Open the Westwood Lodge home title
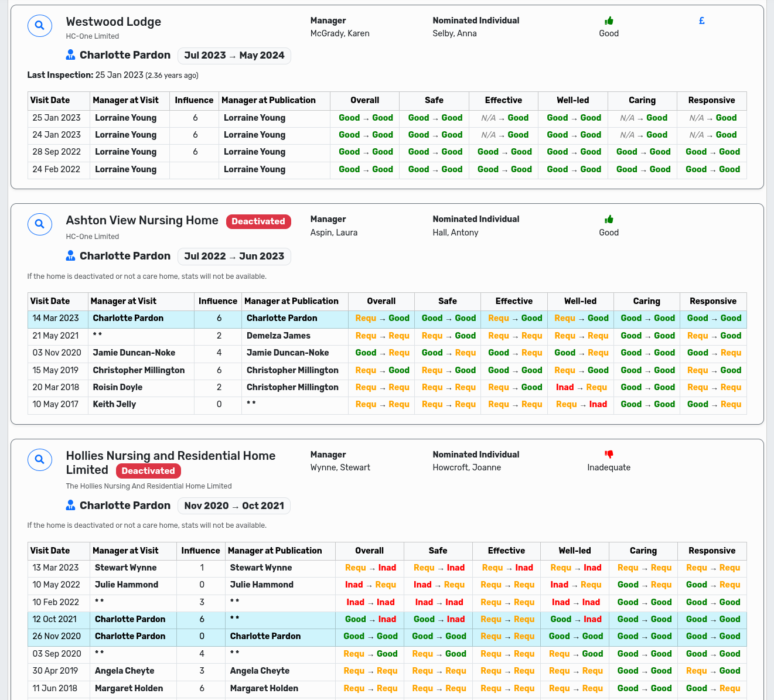Screen dimensions: 774x700 coord(114,22)
